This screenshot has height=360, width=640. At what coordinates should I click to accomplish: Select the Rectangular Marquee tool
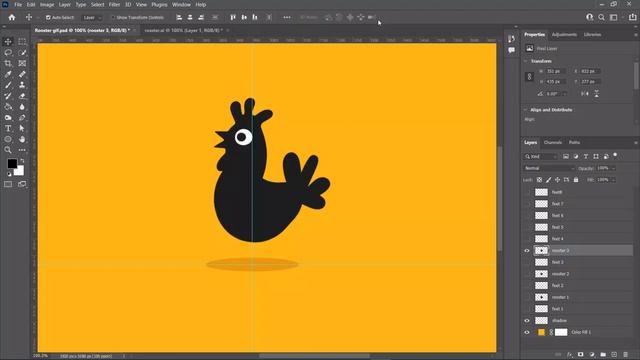22,42
